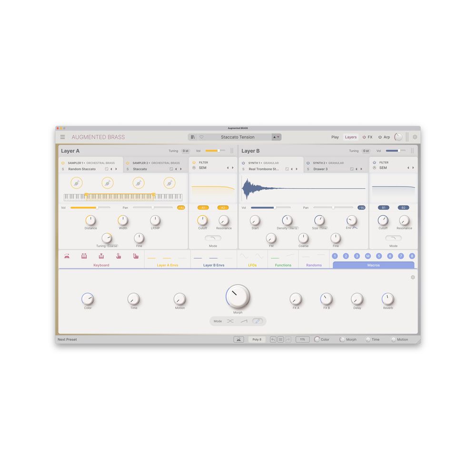Enable the A1 macro assign button under Layer A filter
The height and width of the screenshot is (476, 476).
coord(203,208)
